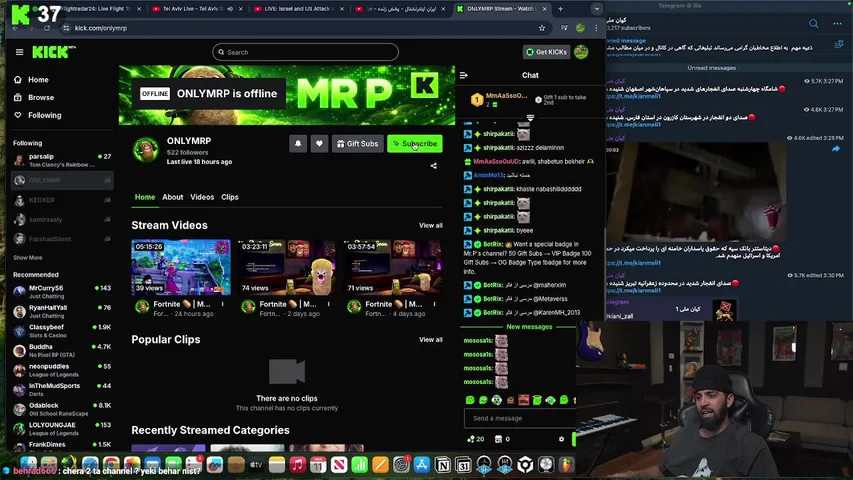Switch to the Flightradar24 browser tab

click(96, 9)
